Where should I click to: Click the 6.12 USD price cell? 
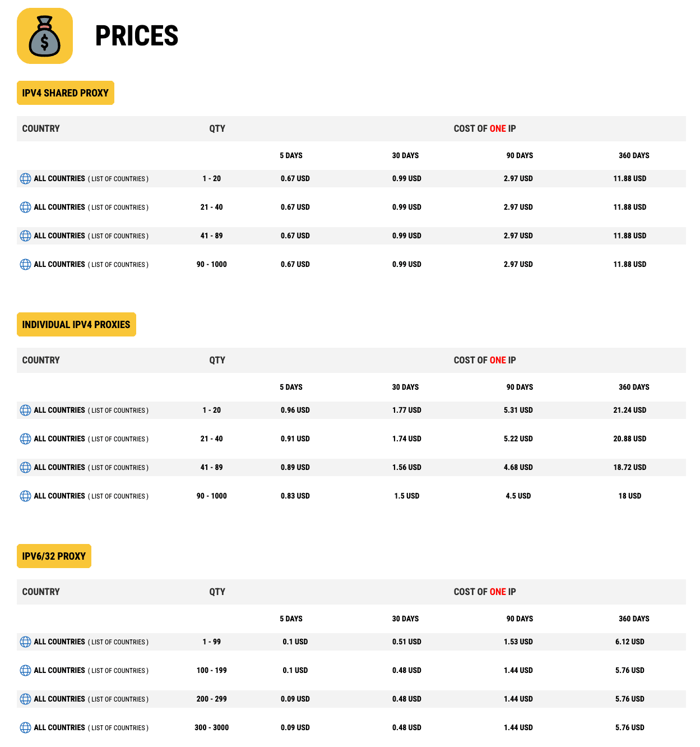pos(629,642)
